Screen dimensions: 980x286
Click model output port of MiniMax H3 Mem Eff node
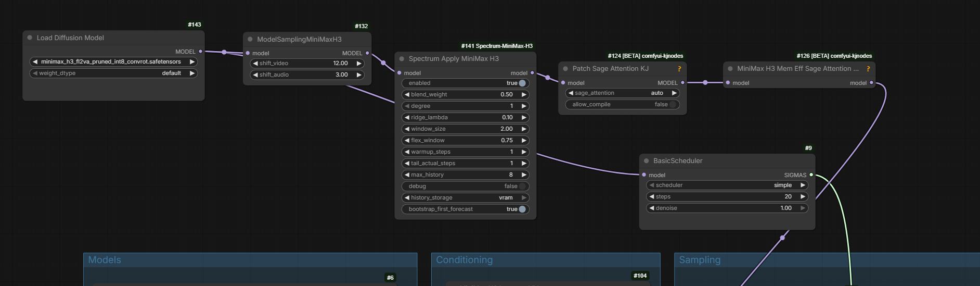pyautogui.click(x=871, y=83)
